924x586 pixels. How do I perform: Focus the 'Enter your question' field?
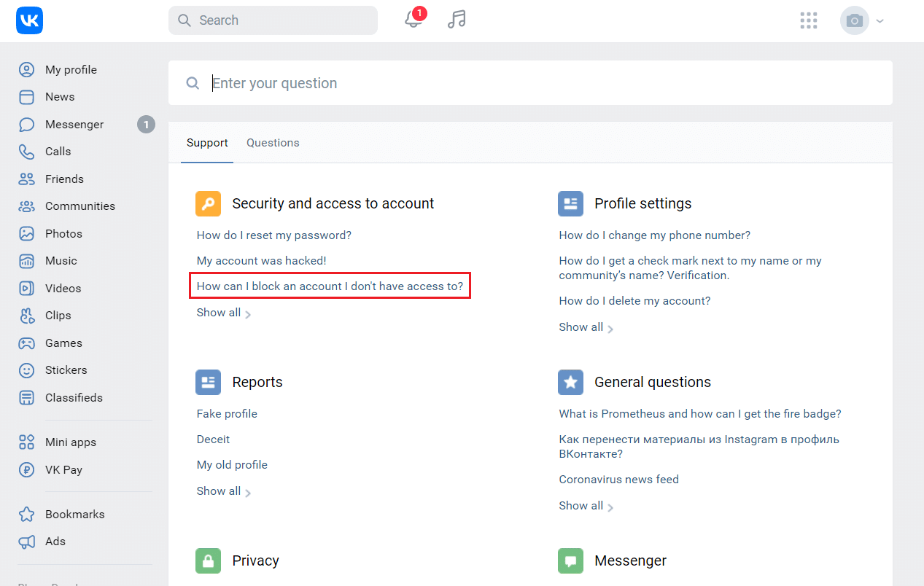pos(530,83)
